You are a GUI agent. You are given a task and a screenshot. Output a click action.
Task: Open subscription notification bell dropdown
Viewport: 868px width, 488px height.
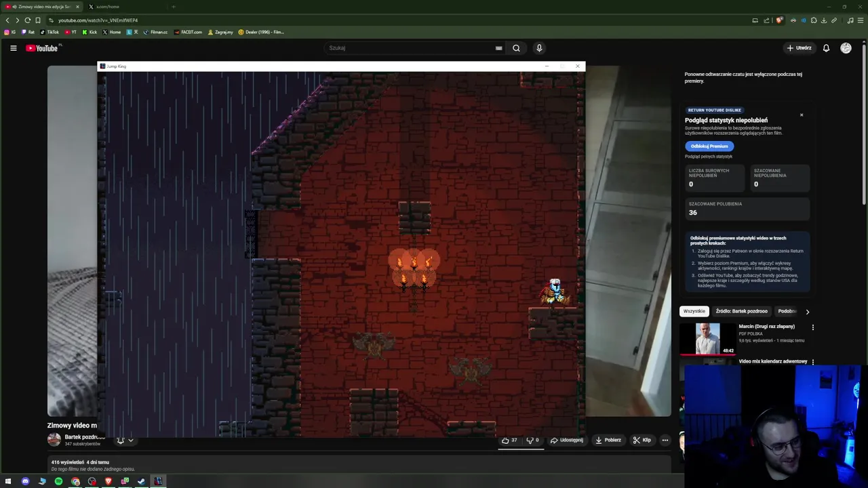[x=125, y=441]
